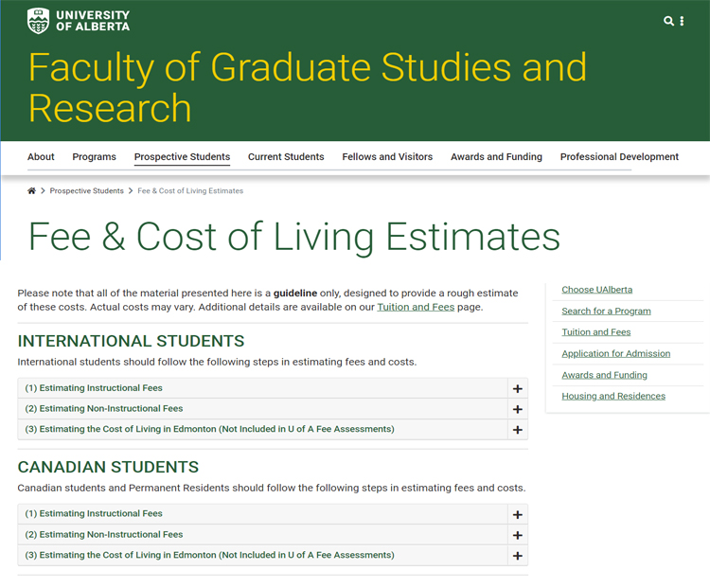This screenshot has width=710, height=588.
Task: Open Awards and Funding navigation menu
Action: tap(496, 157)
